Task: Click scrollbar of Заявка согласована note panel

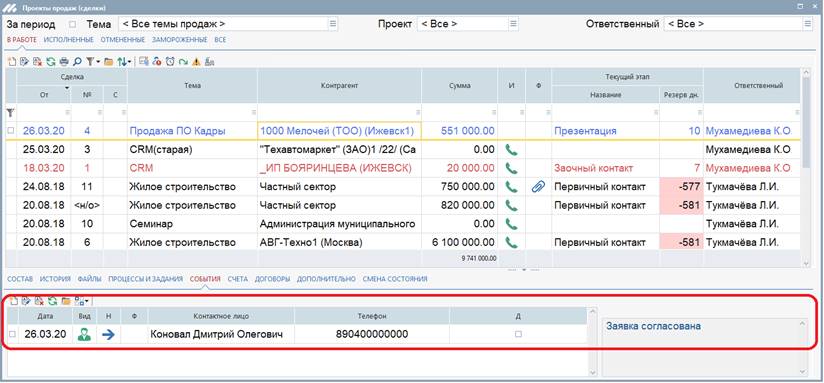Action: 803,347
